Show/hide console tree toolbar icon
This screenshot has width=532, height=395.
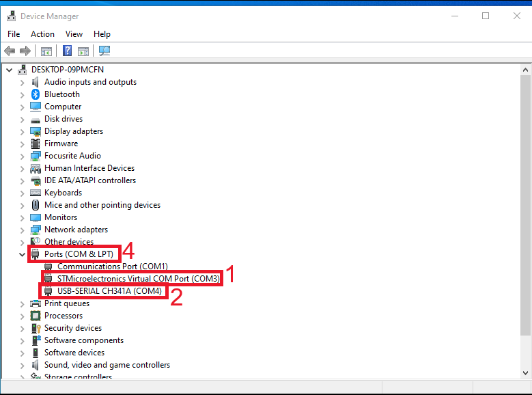point(46,51)
